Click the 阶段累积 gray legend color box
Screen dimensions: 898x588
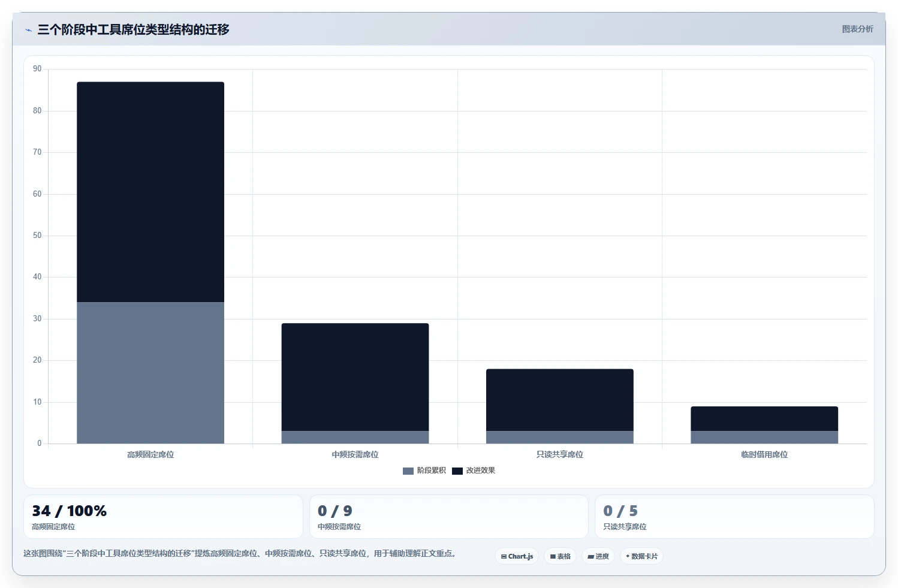(408, 471)
